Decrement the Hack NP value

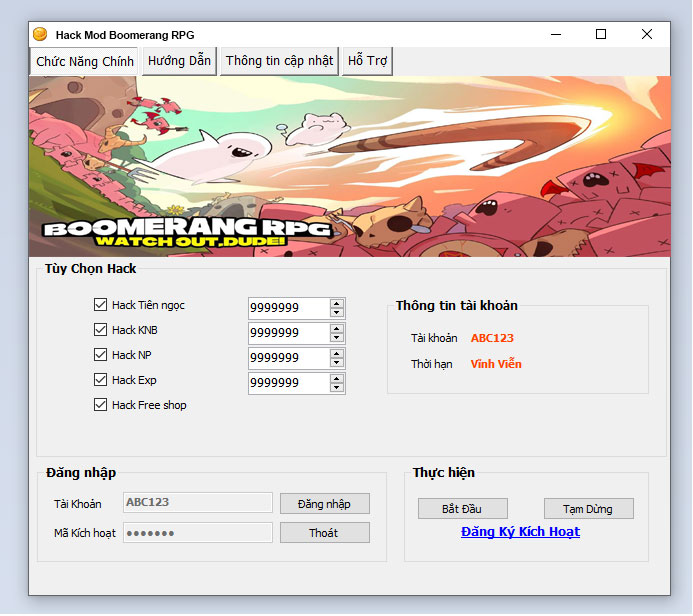[337, 363]
